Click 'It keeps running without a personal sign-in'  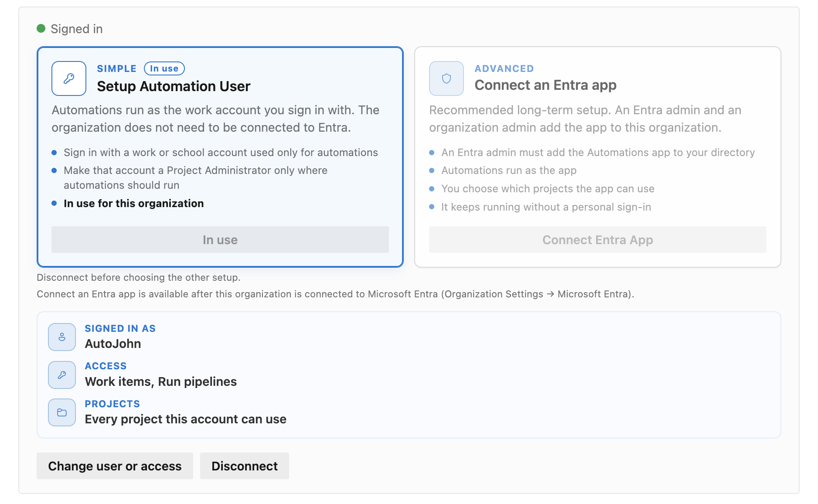click(546, 207)
